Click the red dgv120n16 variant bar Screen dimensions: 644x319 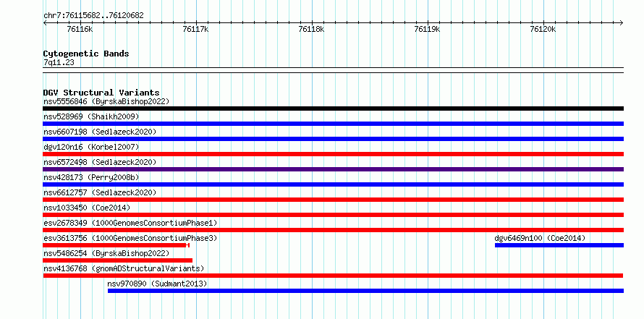click(x=333, y=154)
